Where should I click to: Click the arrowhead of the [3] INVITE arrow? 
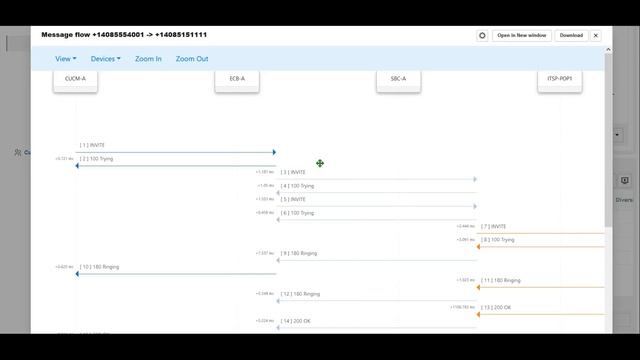pos(475,179)
